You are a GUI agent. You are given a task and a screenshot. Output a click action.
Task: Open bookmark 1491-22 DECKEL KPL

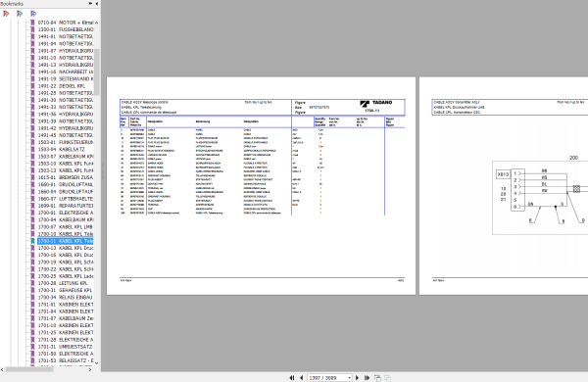(62, 86)
